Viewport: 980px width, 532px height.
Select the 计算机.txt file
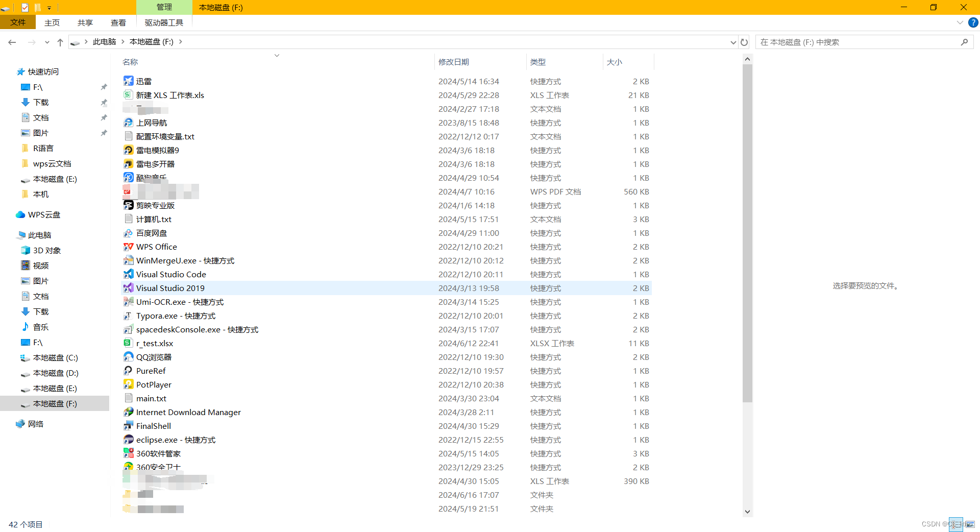point(154,219)
